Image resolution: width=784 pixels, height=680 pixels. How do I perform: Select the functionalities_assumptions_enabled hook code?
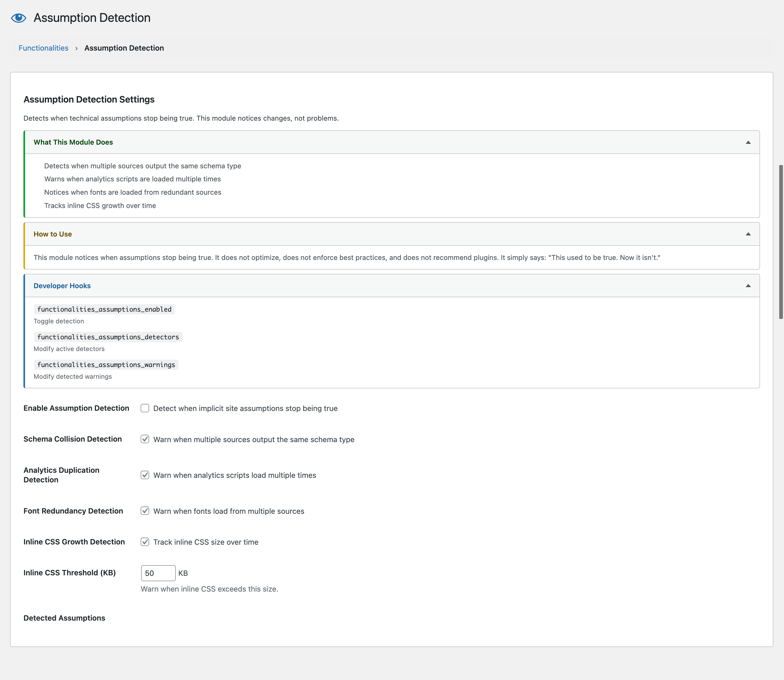[104, 309]
